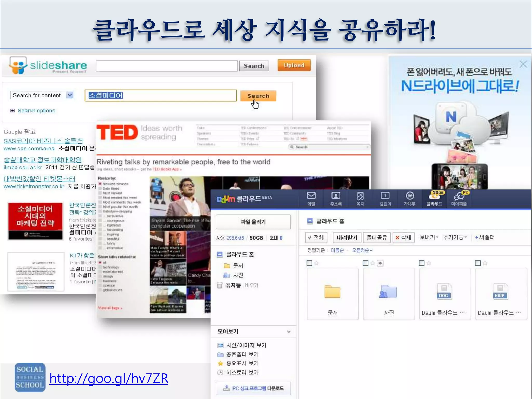This screenshot has width=532, height=399.
Task: Open the goo.gl/hv7ZR link
Action: point(109,378)
